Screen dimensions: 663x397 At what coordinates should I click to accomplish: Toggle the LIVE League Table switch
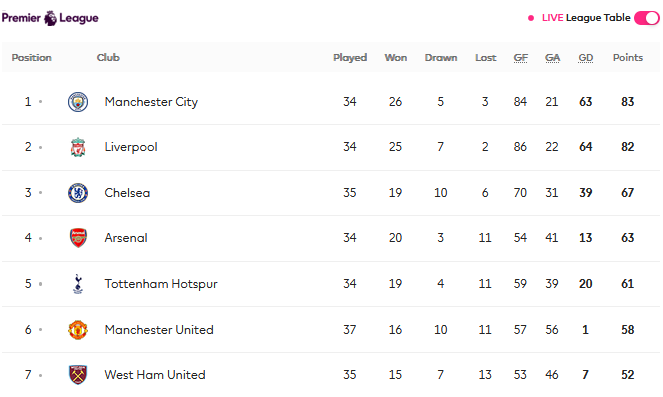pos(647,18)
